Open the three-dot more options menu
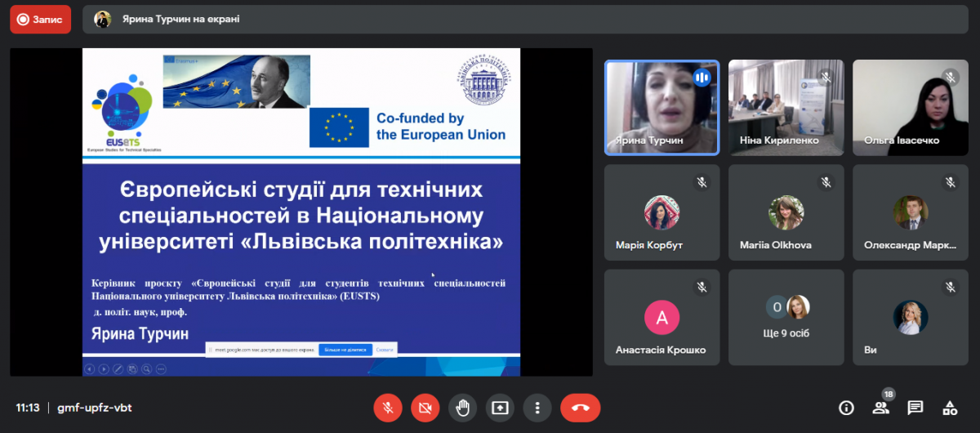Screen dimensions: 980x433 537,408
